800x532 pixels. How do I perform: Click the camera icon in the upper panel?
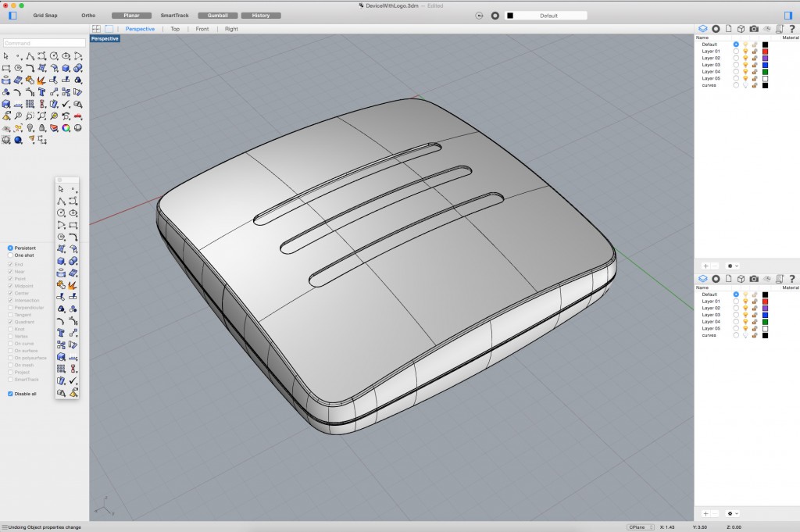click(x=754, y=29)
